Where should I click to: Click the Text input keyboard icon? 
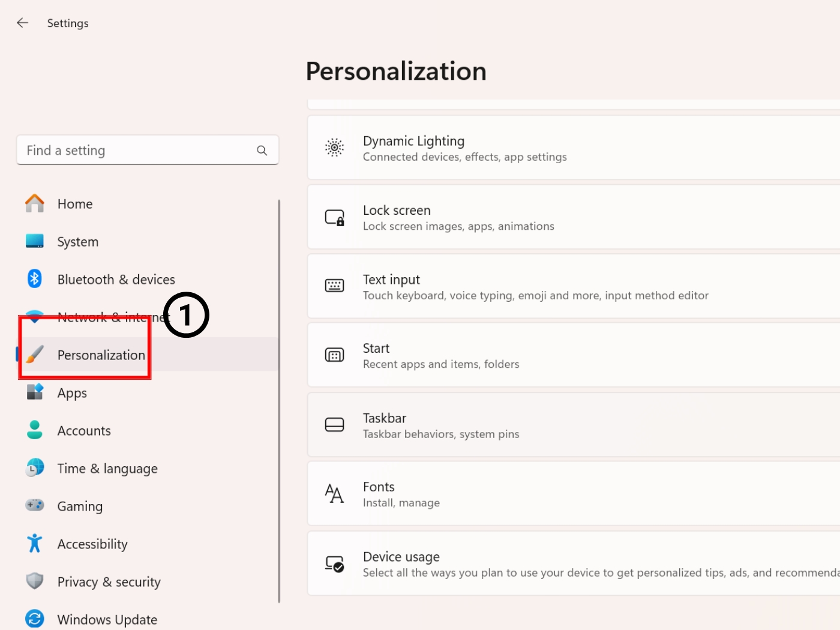point(334,286)
